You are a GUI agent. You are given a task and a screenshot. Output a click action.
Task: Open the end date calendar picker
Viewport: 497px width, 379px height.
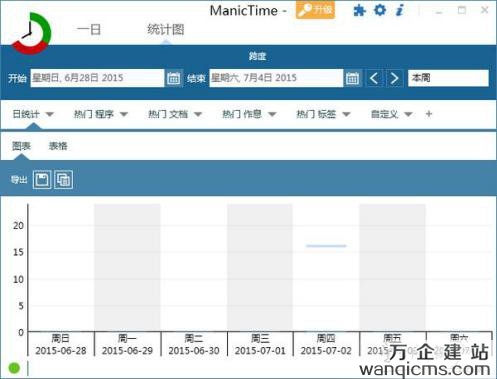[x=352, y=78]
